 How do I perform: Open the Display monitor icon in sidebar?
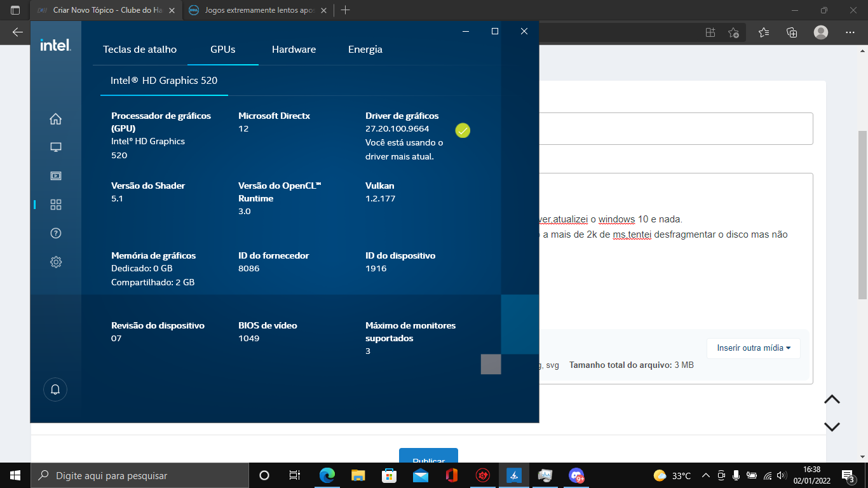[56, 147]
